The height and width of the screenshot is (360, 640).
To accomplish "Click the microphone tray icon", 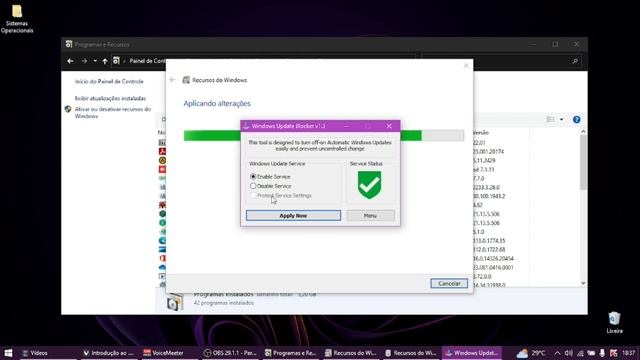I will (x=602, y=353).
